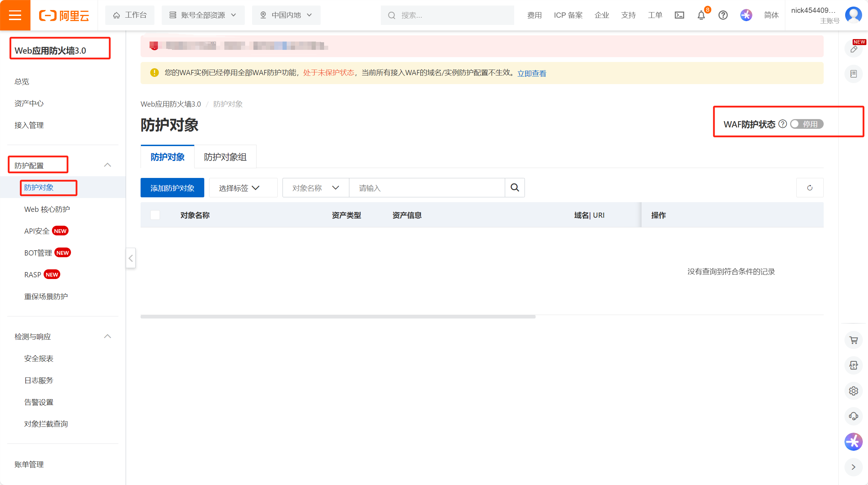Click the 资产类型 column header

[x=346, y=215]
